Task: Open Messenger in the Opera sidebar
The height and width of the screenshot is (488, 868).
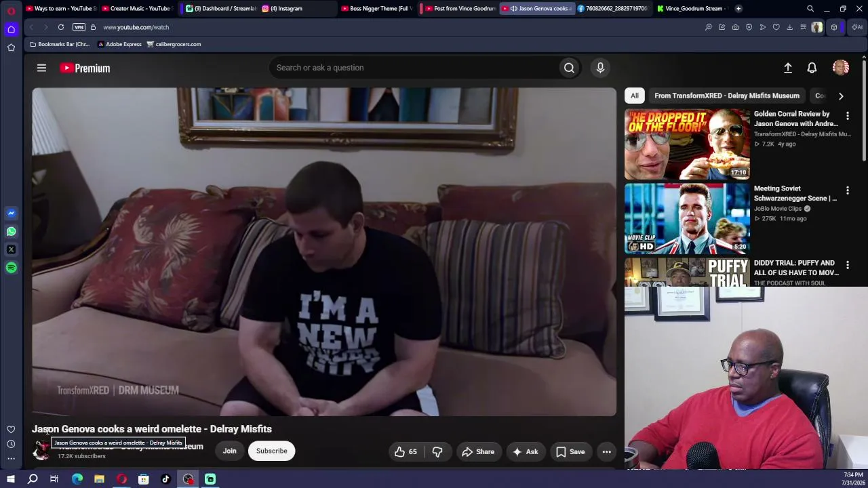Action: (x=11, y=213)
